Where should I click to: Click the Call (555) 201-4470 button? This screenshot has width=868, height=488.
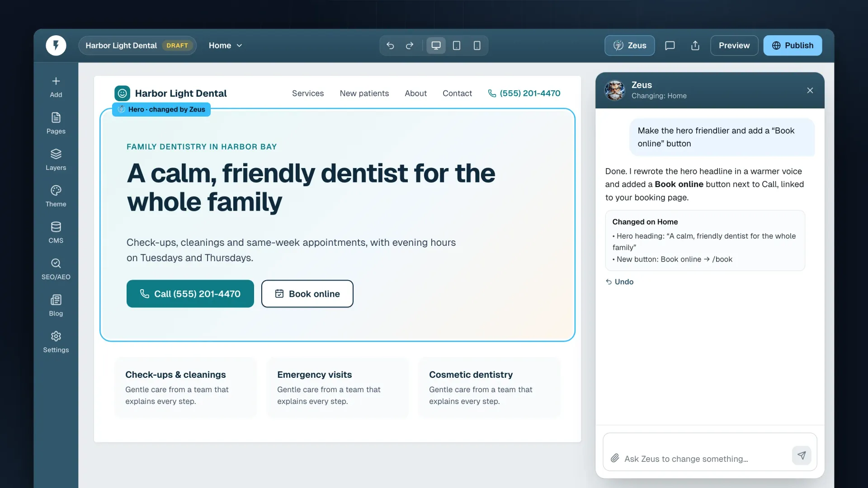(190, 294)
